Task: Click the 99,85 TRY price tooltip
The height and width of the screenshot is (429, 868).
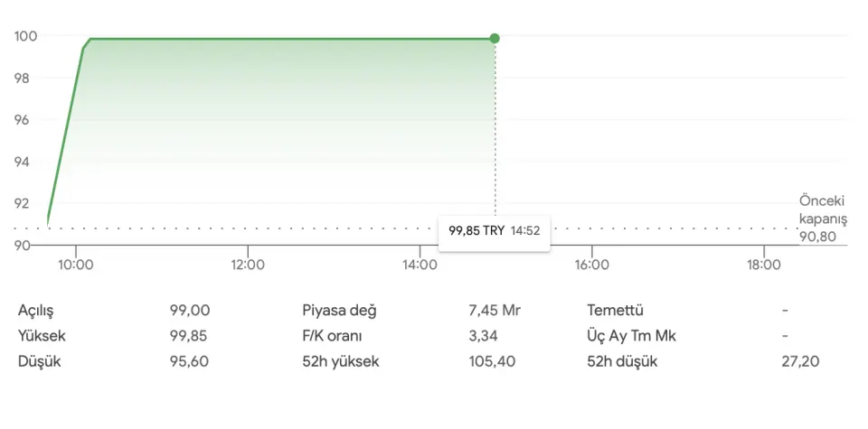Action: tap(494, 230)
